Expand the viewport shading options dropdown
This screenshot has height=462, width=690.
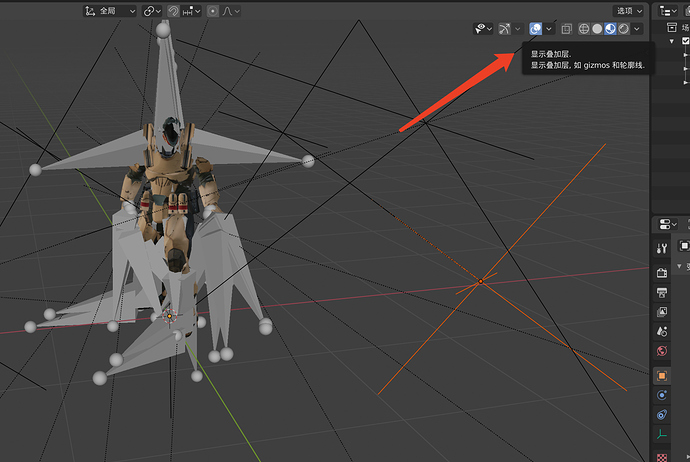click(637, 29)
